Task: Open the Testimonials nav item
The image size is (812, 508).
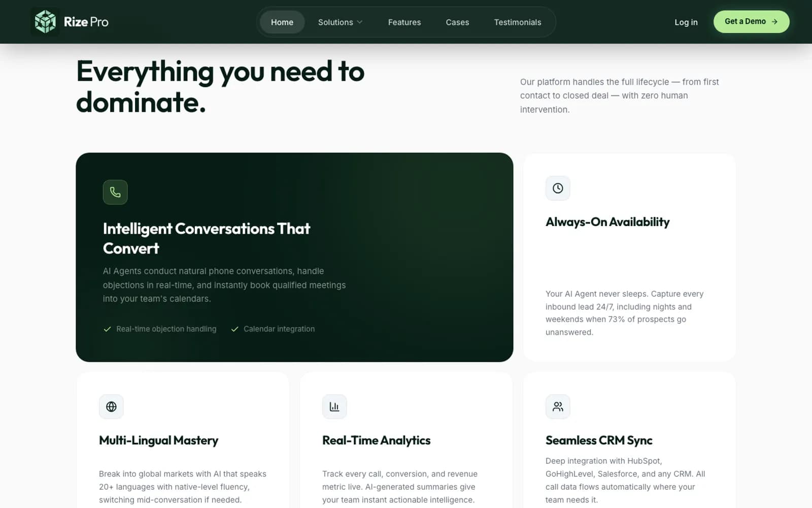Action: pos(518,22)
